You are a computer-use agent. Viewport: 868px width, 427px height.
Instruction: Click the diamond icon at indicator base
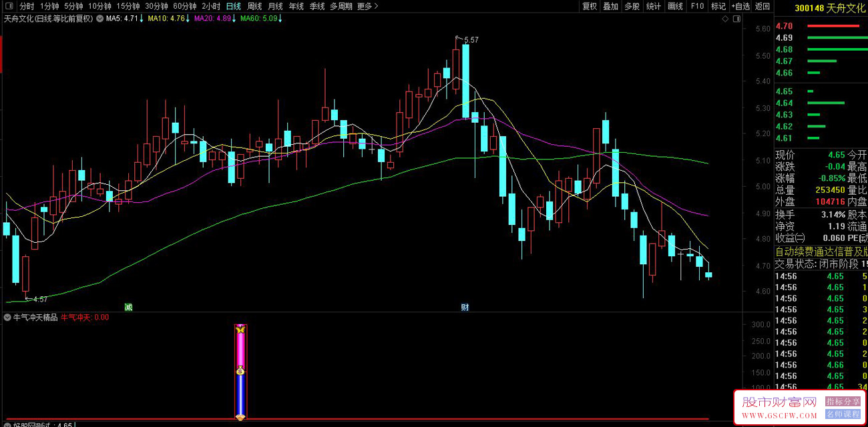point(240,418)
